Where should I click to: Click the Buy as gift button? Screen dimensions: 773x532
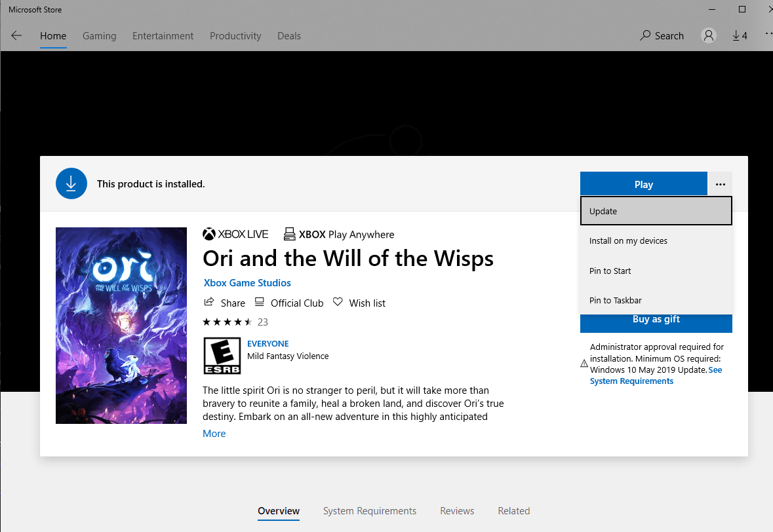pos(656,322)
